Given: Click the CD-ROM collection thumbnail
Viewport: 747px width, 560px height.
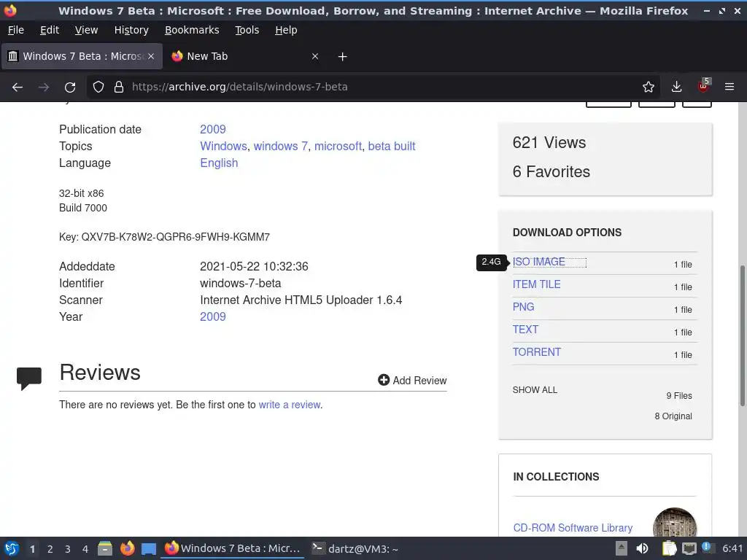Looking at the screenshot, I should pyautogui.click(x=675, y=522).
